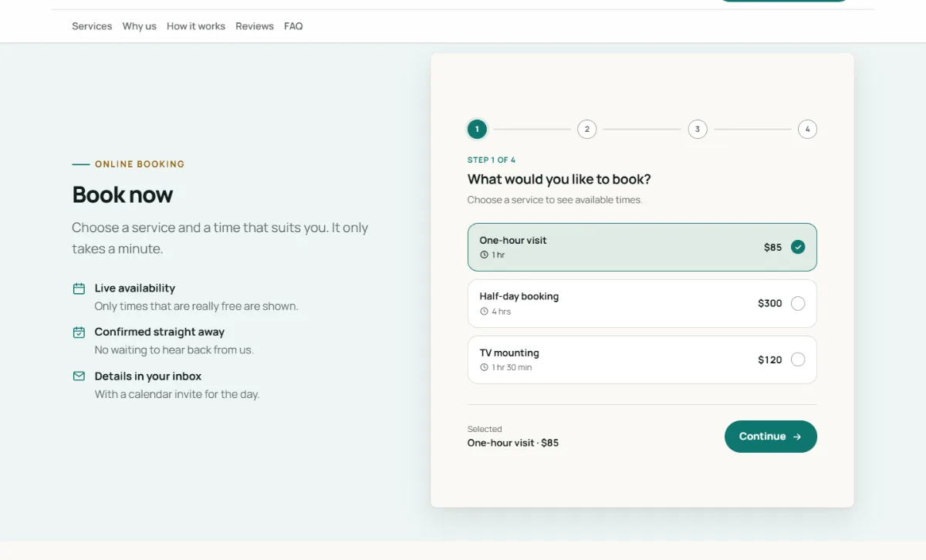Image resolution: width=926 pixels, height=560 pixels.
Task: Click the Details in your inbox label
Action: tap(148, 376)
